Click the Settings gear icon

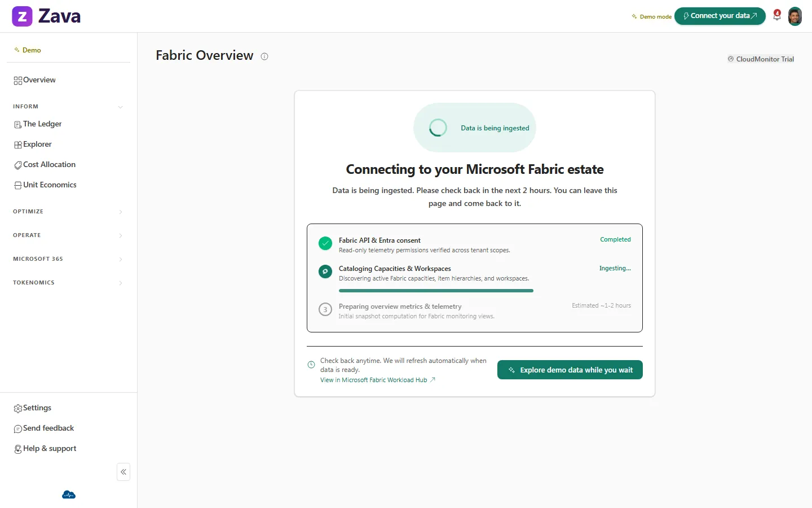click(18, 409)
